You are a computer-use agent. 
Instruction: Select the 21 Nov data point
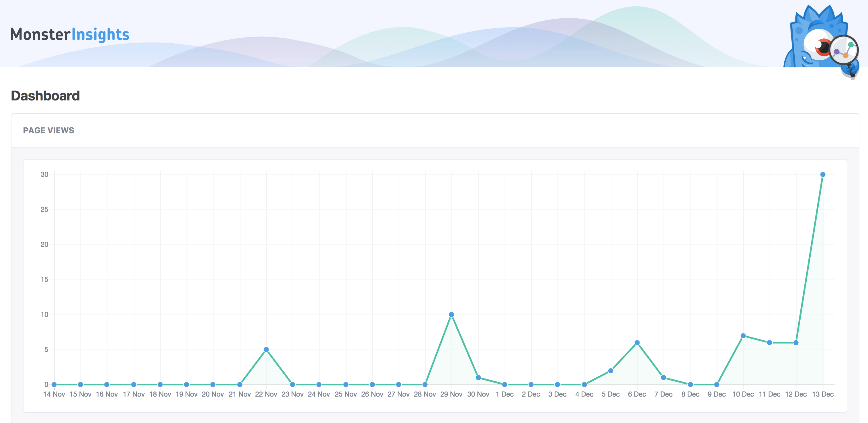(240, 385)
